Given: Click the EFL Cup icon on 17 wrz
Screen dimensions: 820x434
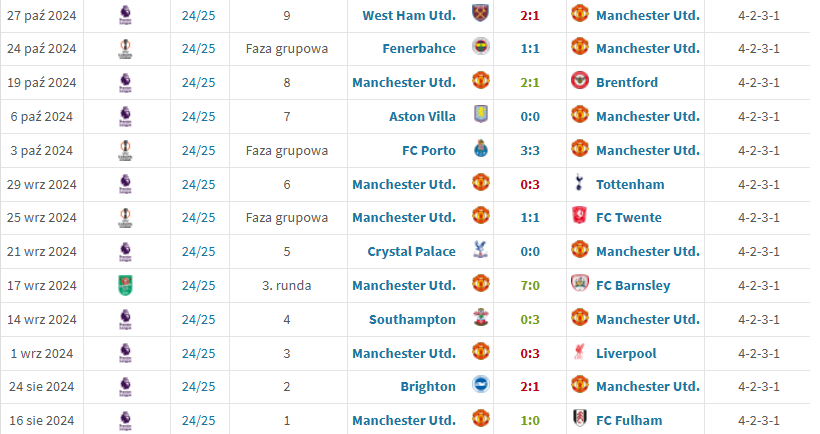Looking at the screenshot, I should tap(126, 285).
